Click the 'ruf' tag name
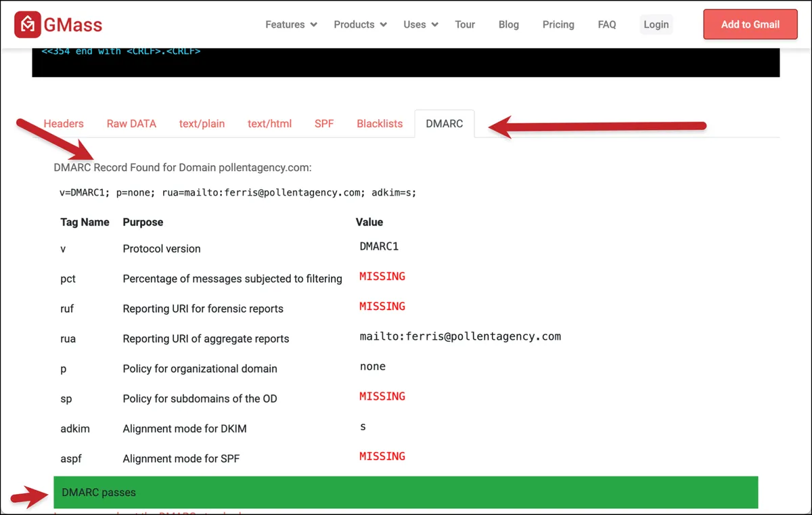812x515 pixels. click(67, 309)
